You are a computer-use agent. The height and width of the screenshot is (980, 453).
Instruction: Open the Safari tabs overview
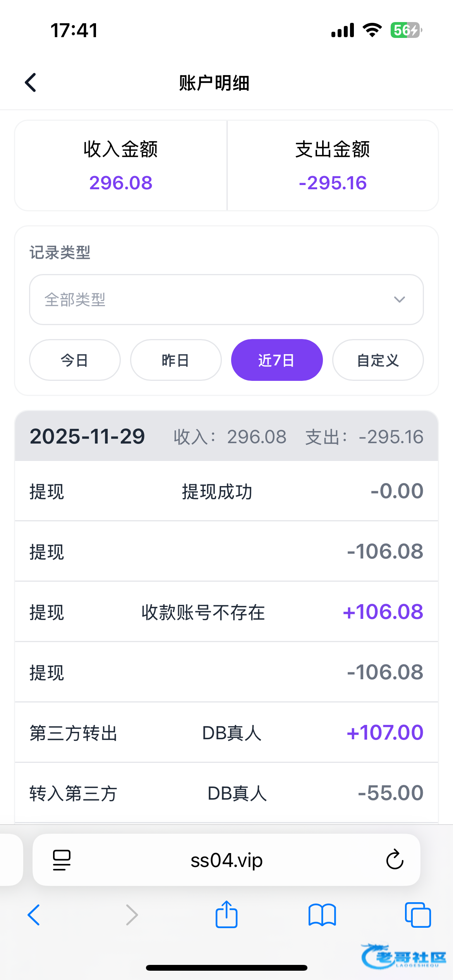417,915
